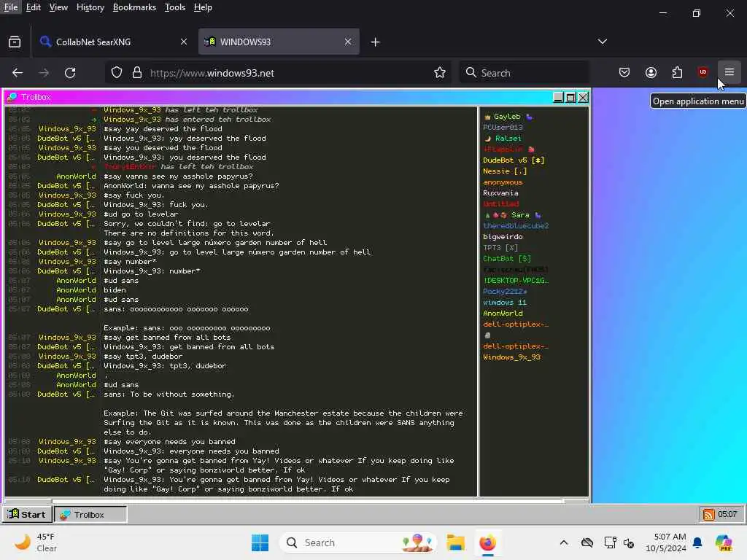747x560 pixels.
Task: Select the WINDOWS93 tab
Action: tap(279, 42)
